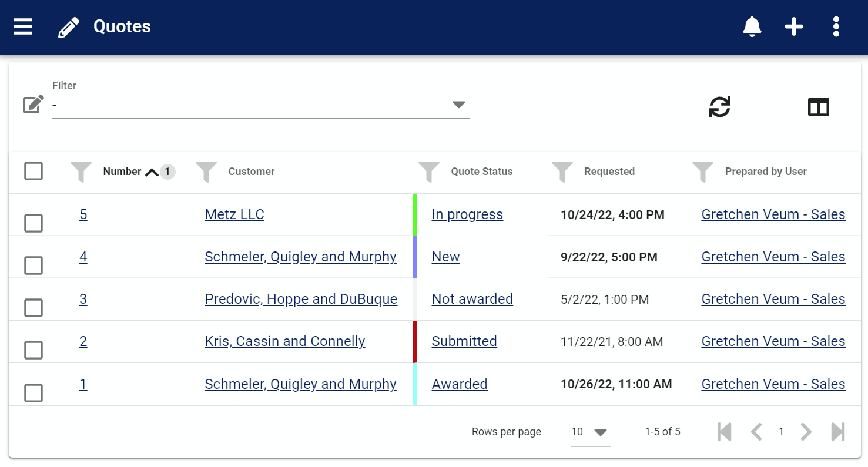Refresh the quotes list
Screen dimensions: 868x467
click(719, 107)
